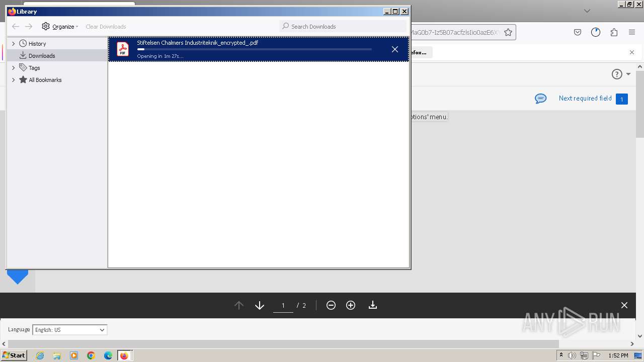Screen dimensions: 644x362
Task: Launch Internet Explorer from taskbar
Action: 40,355
